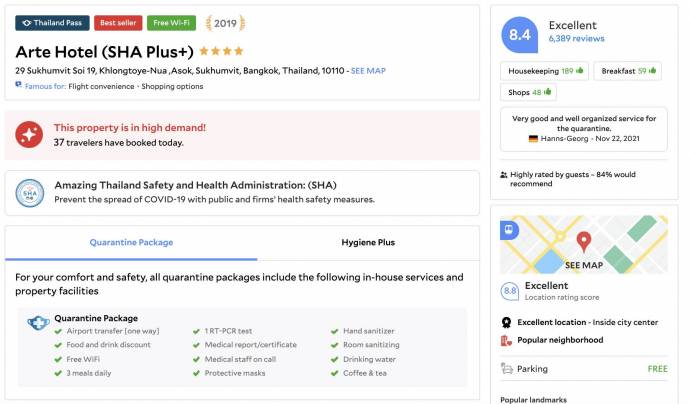690x404 pixels.
Task: Click the transit icon on the map corner
Action: pos(509,230)
